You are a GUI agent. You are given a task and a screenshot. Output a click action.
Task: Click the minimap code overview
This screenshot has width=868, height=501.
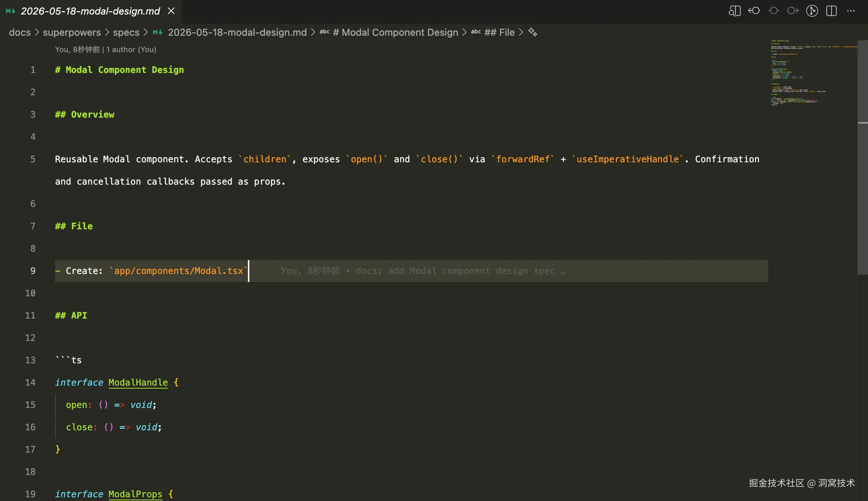coord(813,73)
